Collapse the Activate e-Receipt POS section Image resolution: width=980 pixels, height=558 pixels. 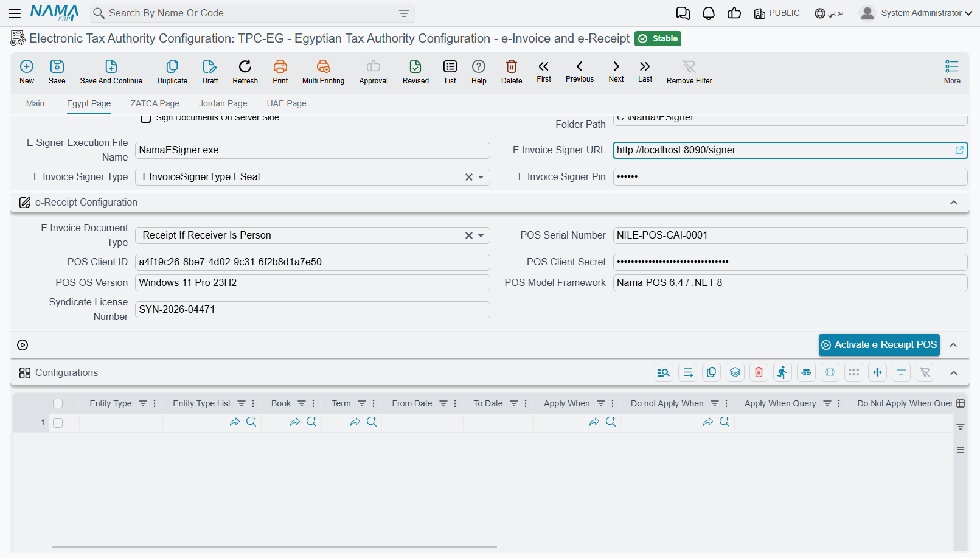(x=954, y=345)
